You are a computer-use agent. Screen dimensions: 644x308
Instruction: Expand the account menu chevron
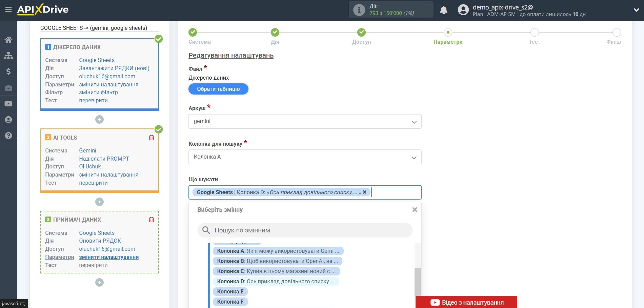point(636,10)
